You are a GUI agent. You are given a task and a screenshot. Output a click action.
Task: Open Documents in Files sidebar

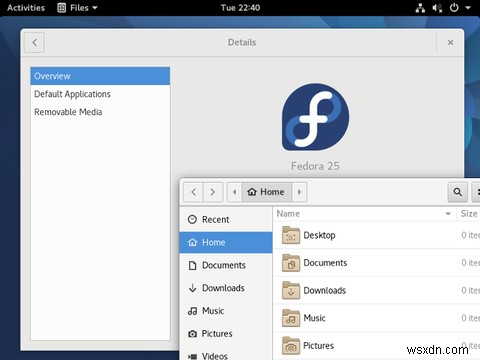(226, 265)
